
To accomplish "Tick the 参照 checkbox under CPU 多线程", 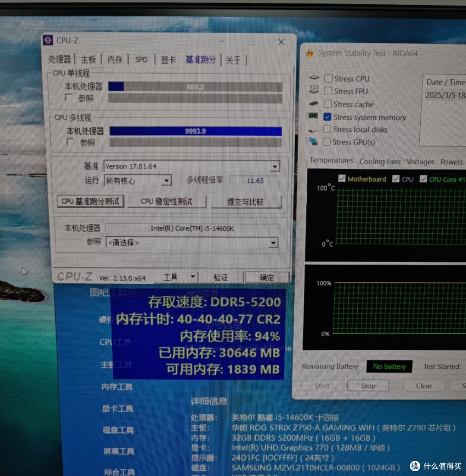I will 70,142.
